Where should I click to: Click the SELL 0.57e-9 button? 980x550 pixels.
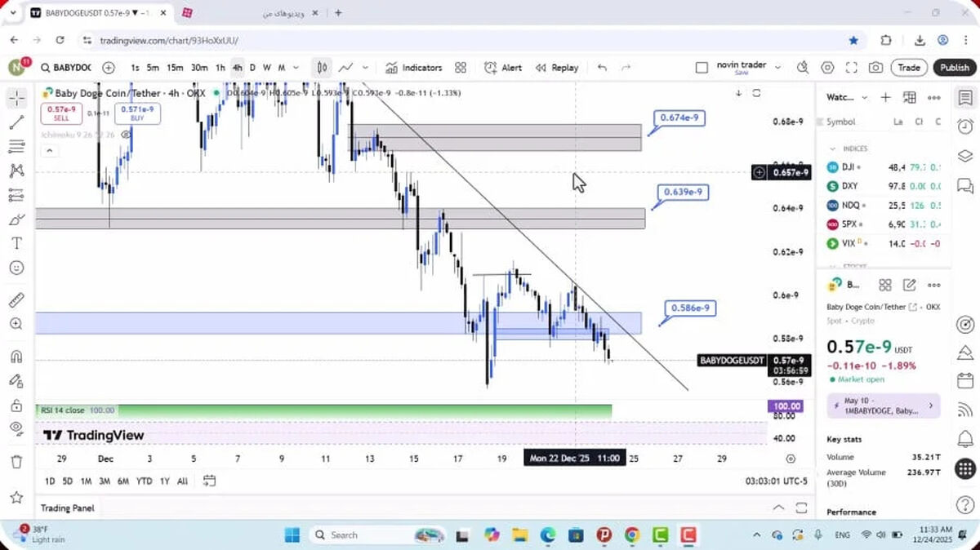[62, 113]
